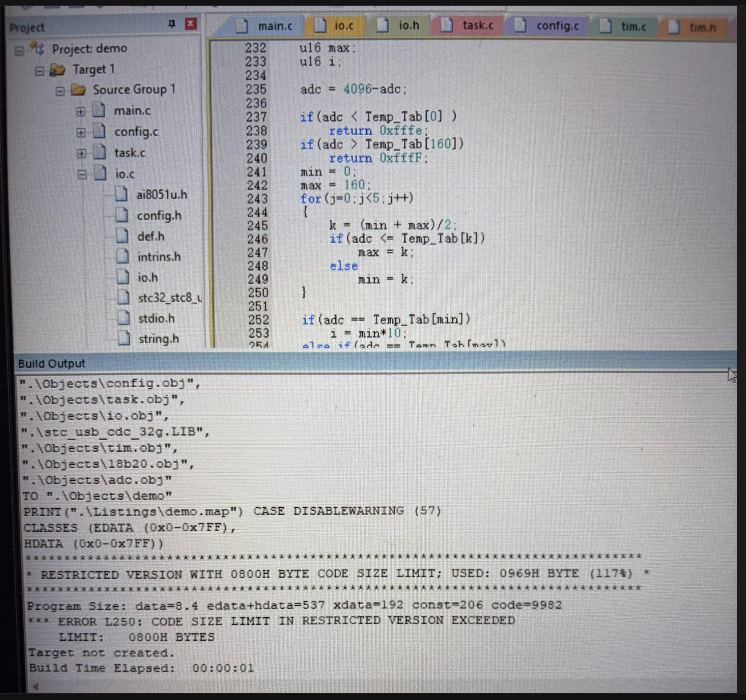Viewport: 746px width, 700px height.
Task: Select Target 1 in the project tree
Action: tap(94, 69)
